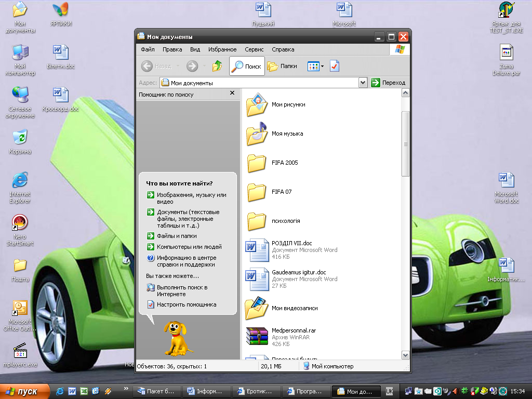Launch Excel from Quick Launch
Viewport: 532px width, 399px height.
click(x=84, y=391)
